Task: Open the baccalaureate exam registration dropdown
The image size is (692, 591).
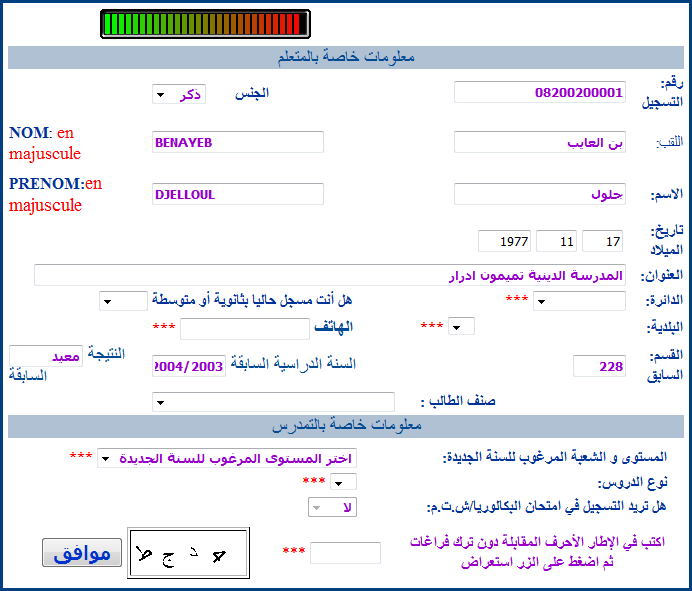Action: (x=332, y=508)
